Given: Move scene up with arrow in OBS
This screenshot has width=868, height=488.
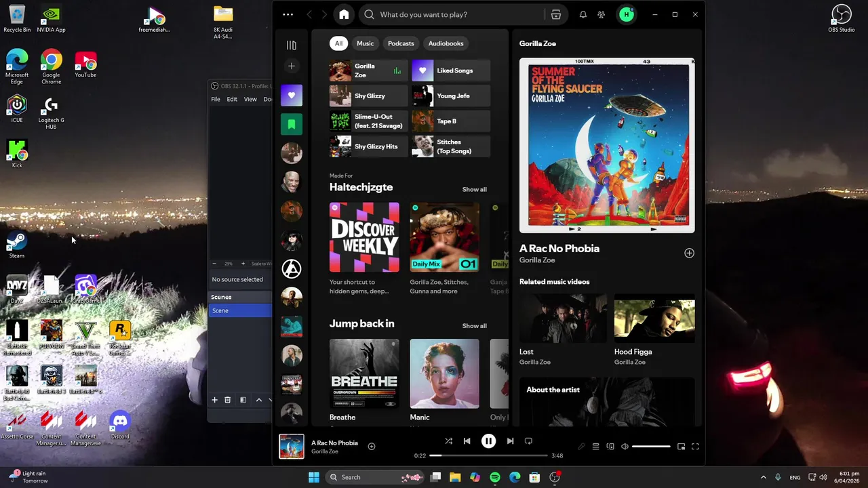Looking at the screenshot, I should pos(258,400).
